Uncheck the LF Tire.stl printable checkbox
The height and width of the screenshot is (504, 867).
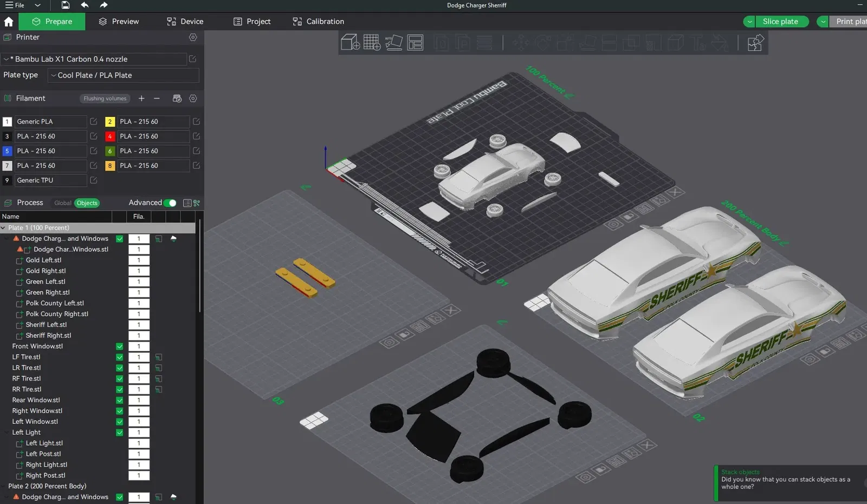120,357
